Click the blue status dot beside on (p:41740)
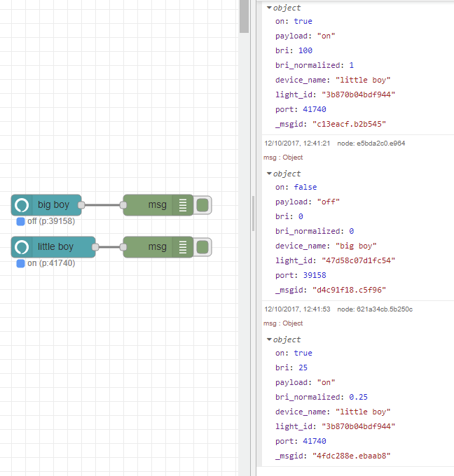Screen dimensions: 454x476 click(x=21, y=263)
